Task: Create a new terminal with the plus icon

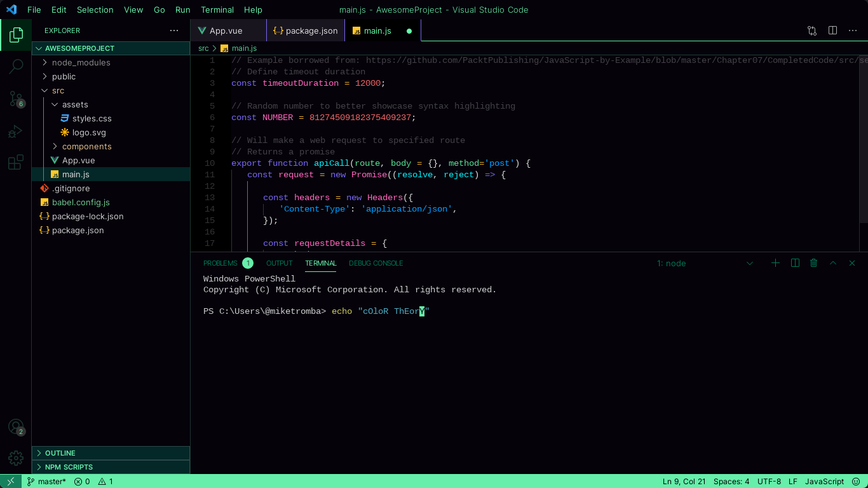Action: [775, 262]
